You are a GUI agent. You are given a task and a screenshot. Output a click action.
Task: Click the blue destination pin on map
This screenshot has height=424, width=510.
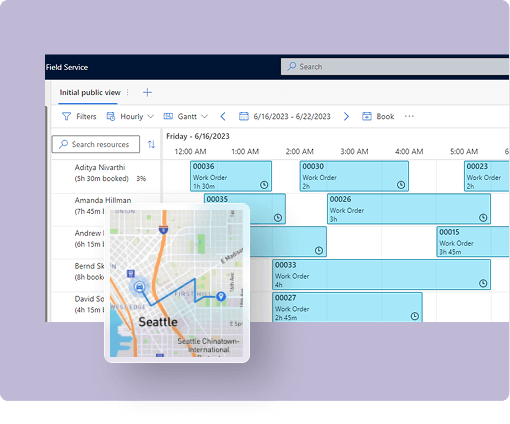click(x=221, y=296)
